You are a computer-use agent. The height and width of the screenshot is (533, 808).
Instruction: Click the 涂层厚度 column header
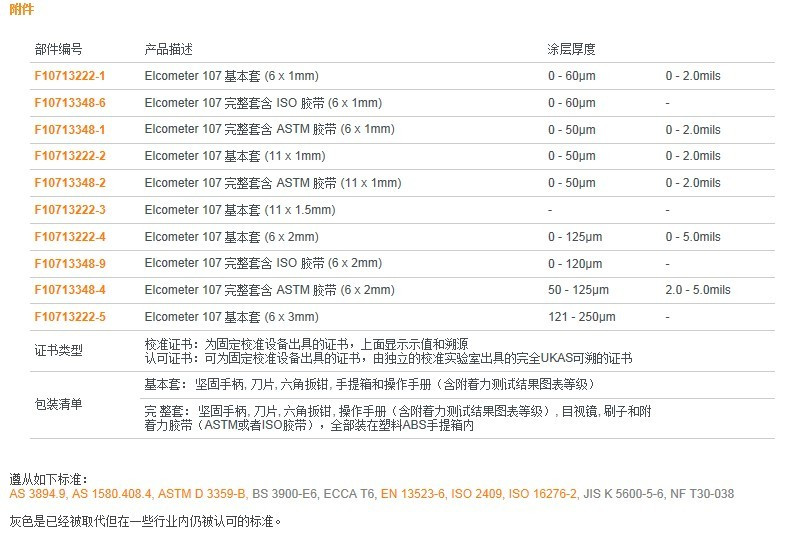tap(571, 49)
